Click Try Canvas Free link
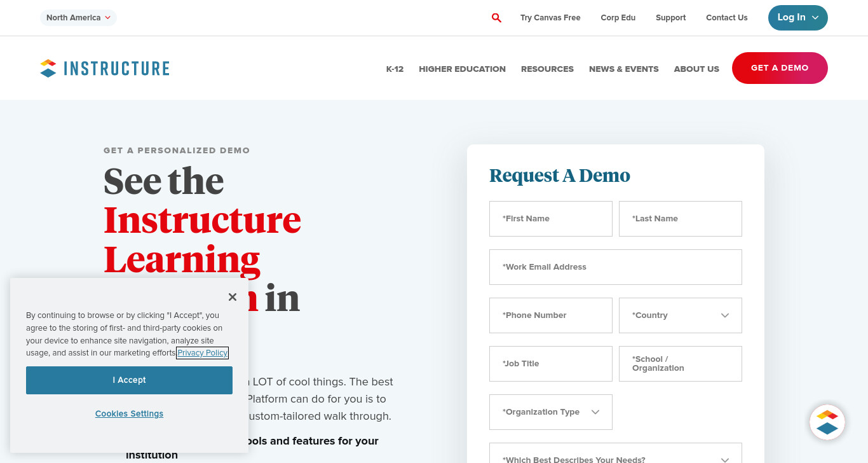The height and width of the screenshot is (463, 868). [550, 18]
